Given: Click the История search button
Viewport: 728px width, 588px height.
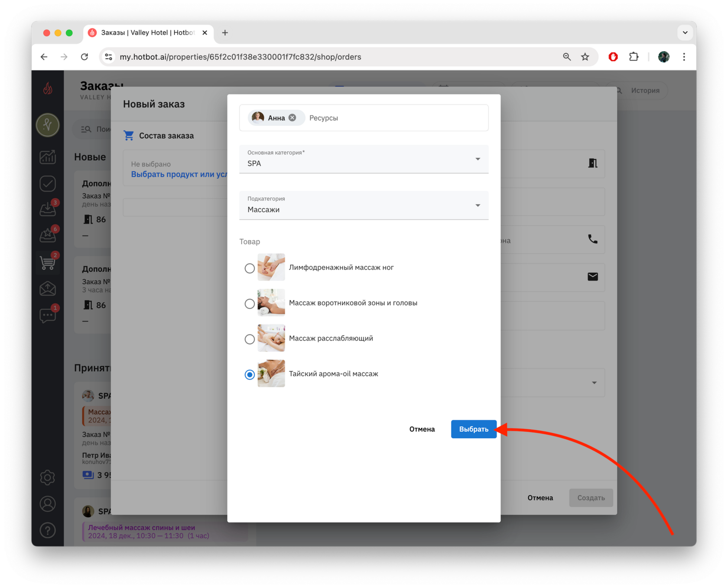Looking at the screenshot, I should (638, 90).
